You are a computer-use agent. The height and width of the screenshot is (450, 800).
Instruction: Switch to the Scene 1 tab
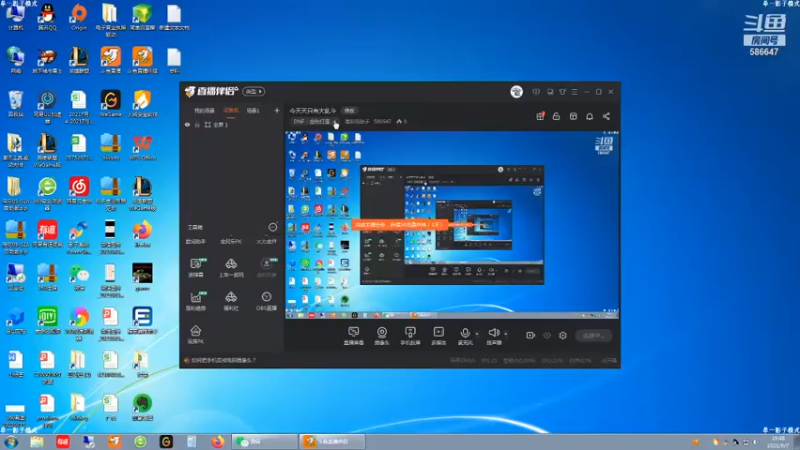click(253, 111)
